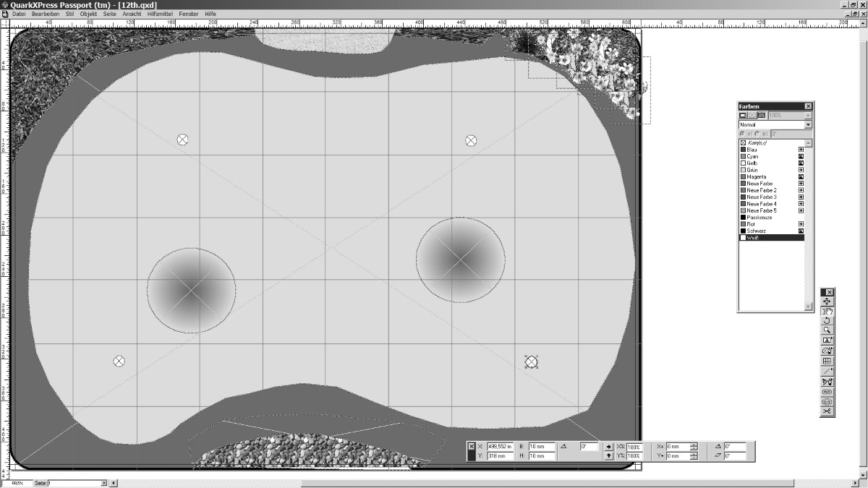Select the Item mover tool
Screen dimensions: 868x488
click(827, 301)
